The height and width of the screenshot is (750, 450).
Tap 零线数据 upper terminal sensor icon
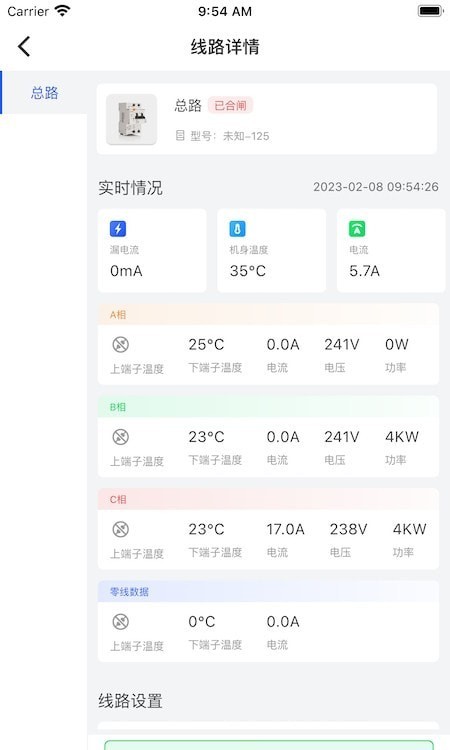tap(121, 621)
